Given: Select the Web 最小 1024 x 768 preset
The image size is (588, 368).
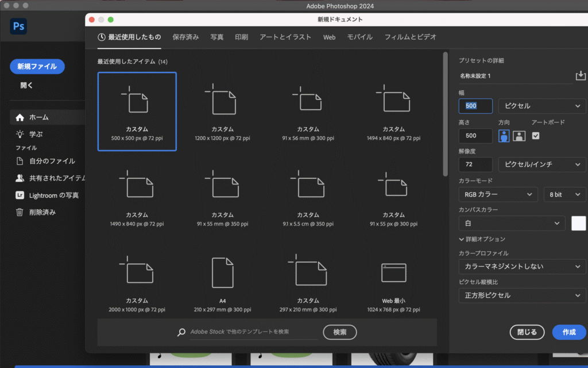Looking at the screenshot, I should click(393, 282).
